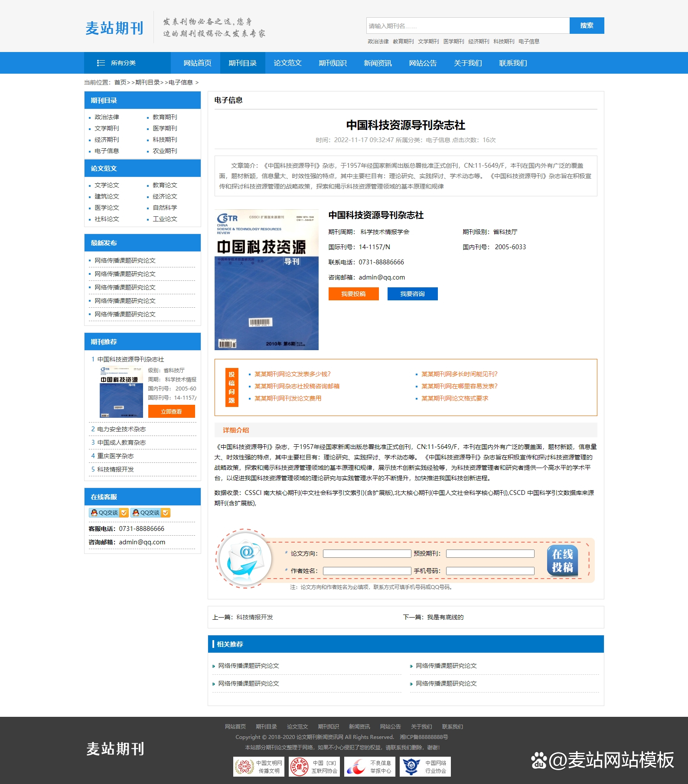
Task: Click 联系我们 in the footer links
Action: click(453, 727)
